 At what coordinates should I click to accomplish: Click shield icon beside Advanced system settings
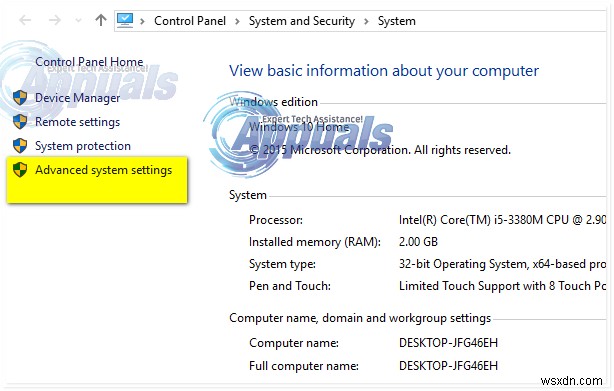(20, 170)
